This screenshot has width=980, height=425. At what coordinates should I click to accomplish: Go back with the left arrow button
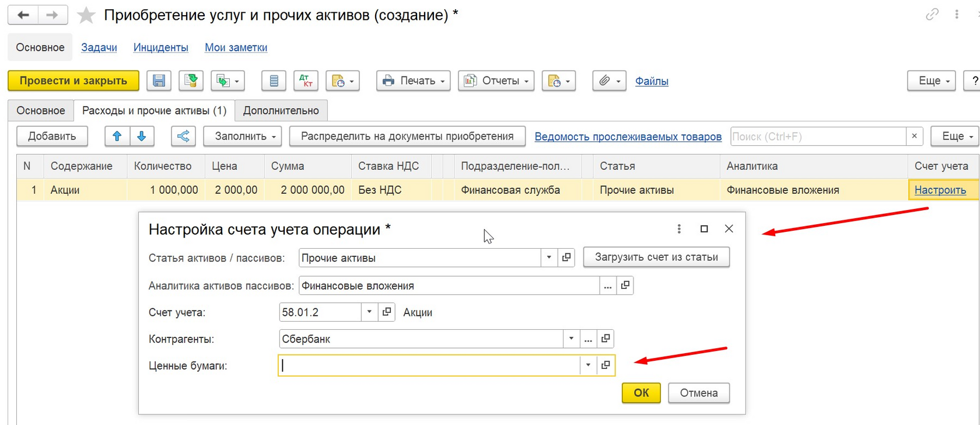coord(23,15)
